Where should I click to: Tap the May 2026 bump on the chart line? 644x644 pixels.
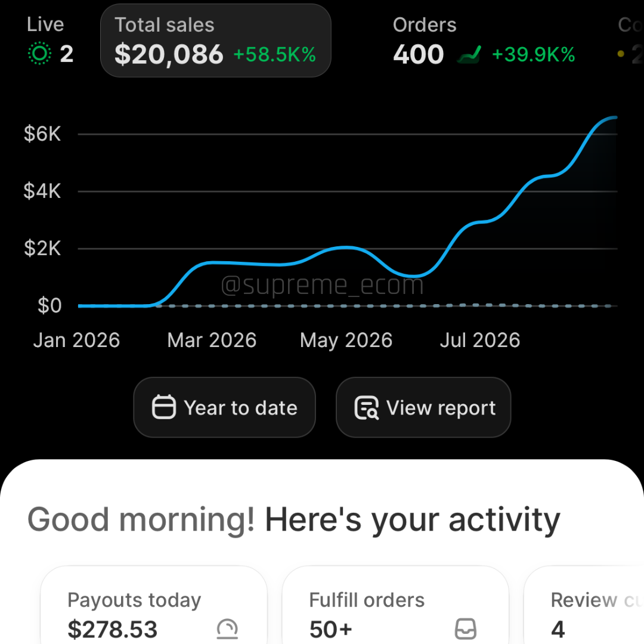pos(346,247)
